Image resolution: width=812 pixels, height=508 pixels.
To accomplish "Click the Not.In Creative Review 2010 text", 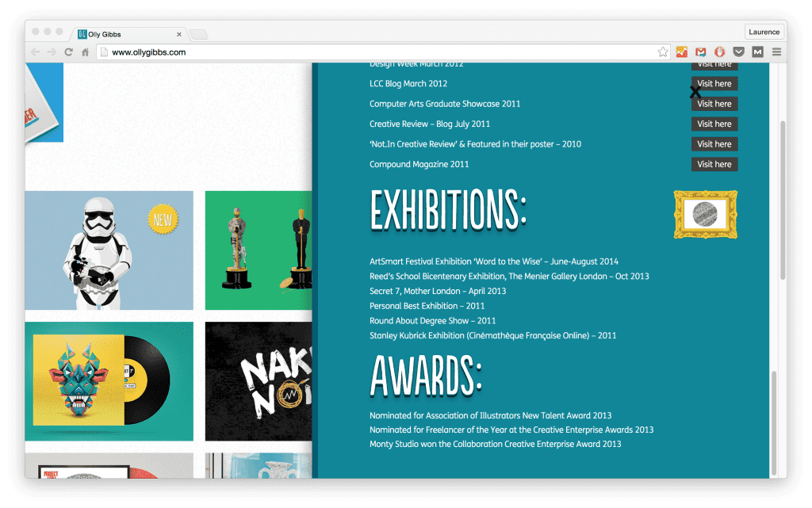I will (x=476, y=143).
